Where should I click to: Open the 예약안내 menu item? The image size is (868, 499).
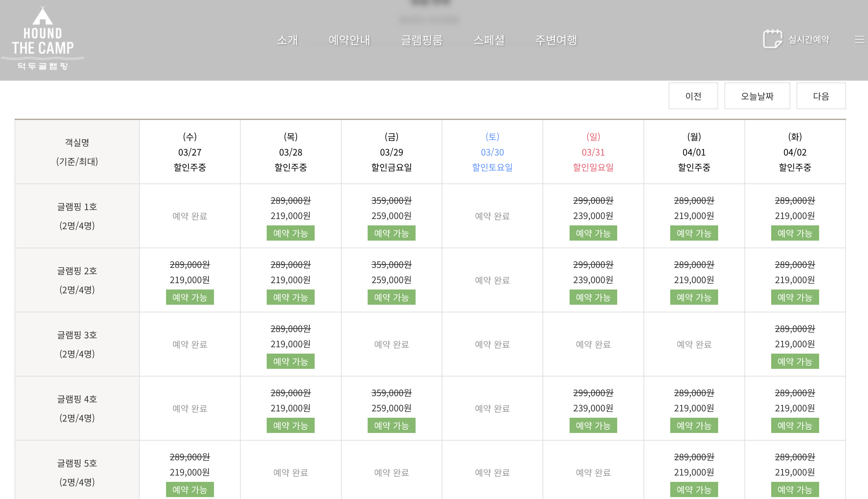pyautogui.click(x=349, y=40)
